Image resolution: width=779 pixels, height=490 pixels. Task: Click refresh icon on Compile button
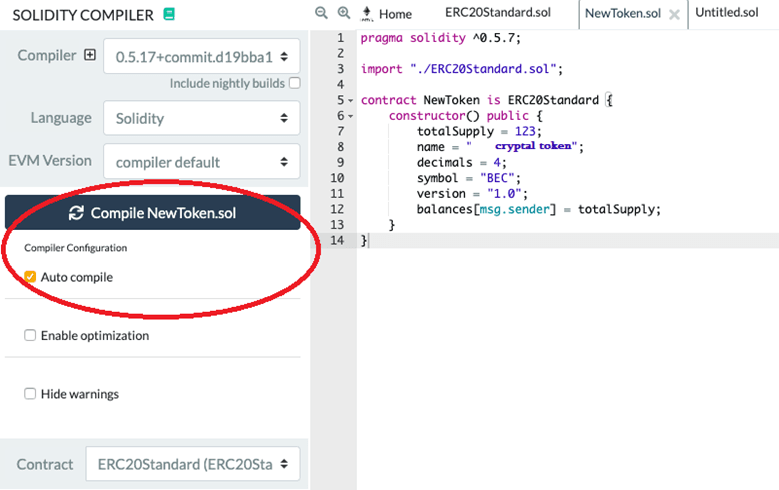pyautogui.click(x=76, y=213)
